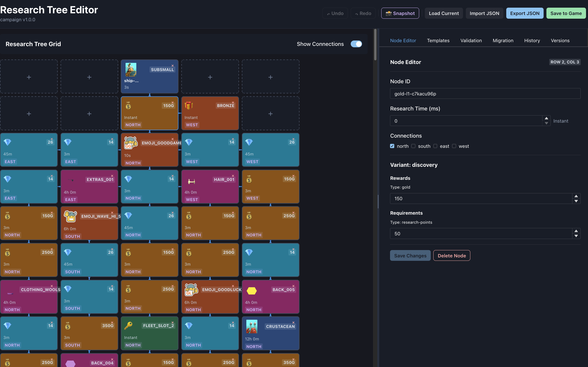Click the FLEET_SLOT_2 key icon
Viewport: 588px width, 367px height.
click(128, 326)
